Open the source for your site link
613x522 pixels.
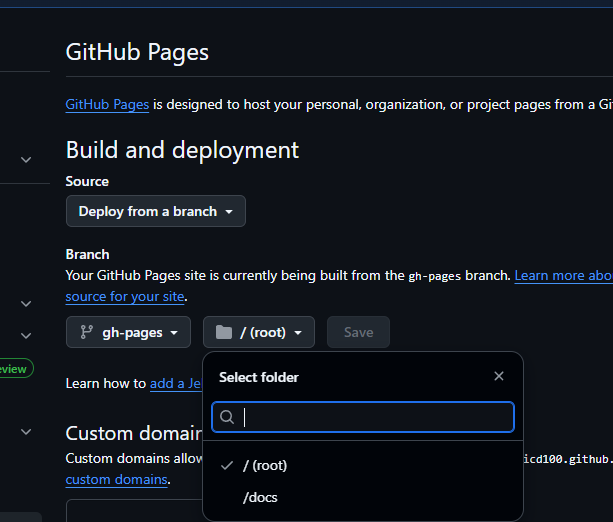(125, 297)
